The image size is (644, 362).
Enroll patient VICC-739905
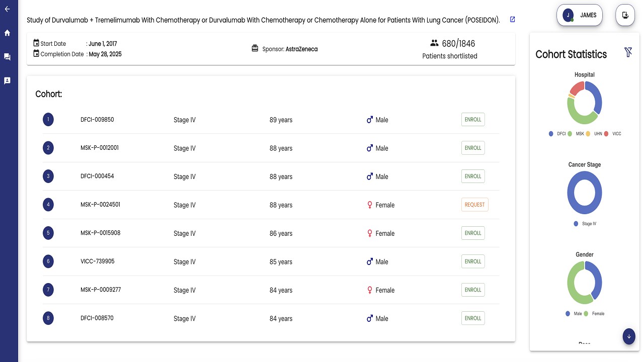pyautogui.click(x=473, y=261)
